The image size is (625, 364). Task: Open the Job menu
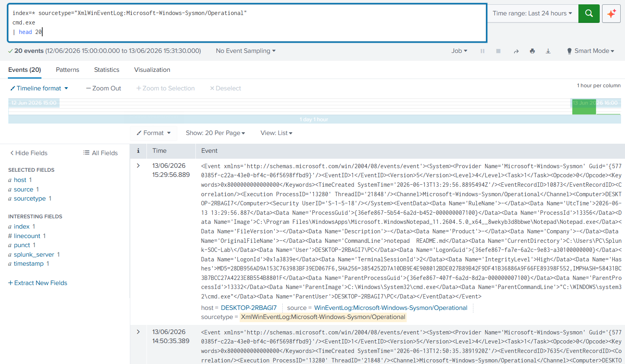pos(459,51)
